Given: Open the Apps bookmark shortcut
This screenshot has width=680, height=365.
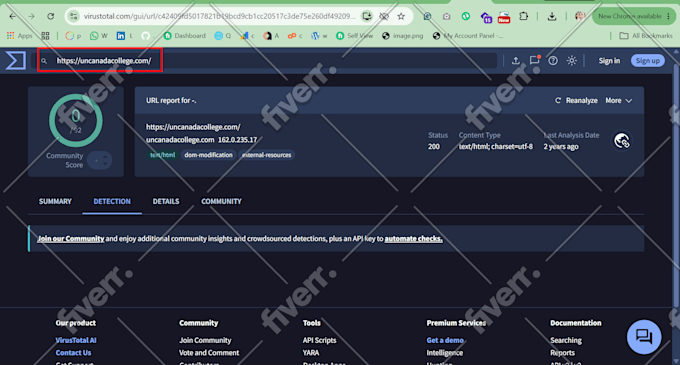Looking at the screenshot, I should click(20, 36).
